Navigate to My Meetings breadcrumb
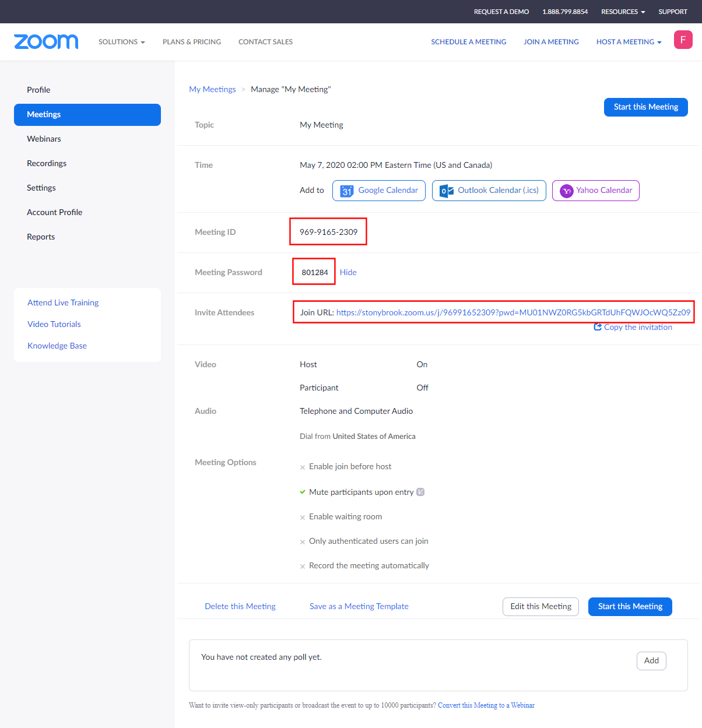The image size is (702, 728). point(212,89)
